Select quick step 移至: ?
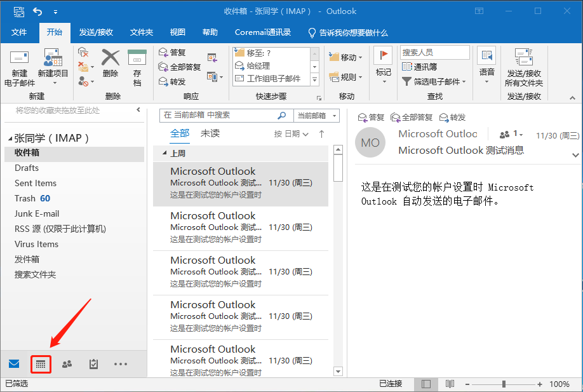The height and width of the screenshot is (392, 583). 271,53
